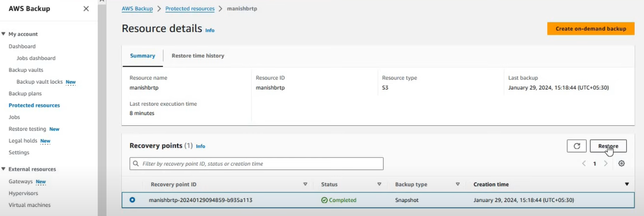The width and height of the screenshot is (644, 216).
Task: Click AWS Backup breadcrumb link
Action: click(137, 9)
